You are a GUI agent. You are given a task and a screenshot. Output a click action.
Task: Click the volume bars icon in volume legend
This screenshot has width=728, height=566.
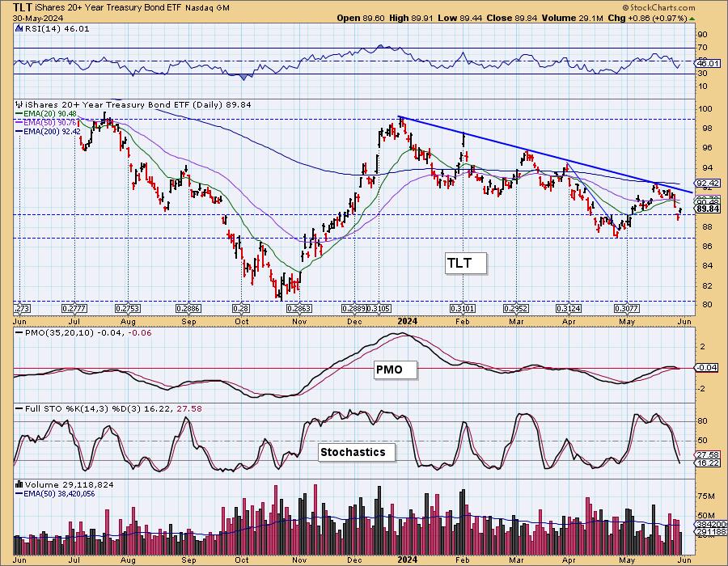(19, 484)
